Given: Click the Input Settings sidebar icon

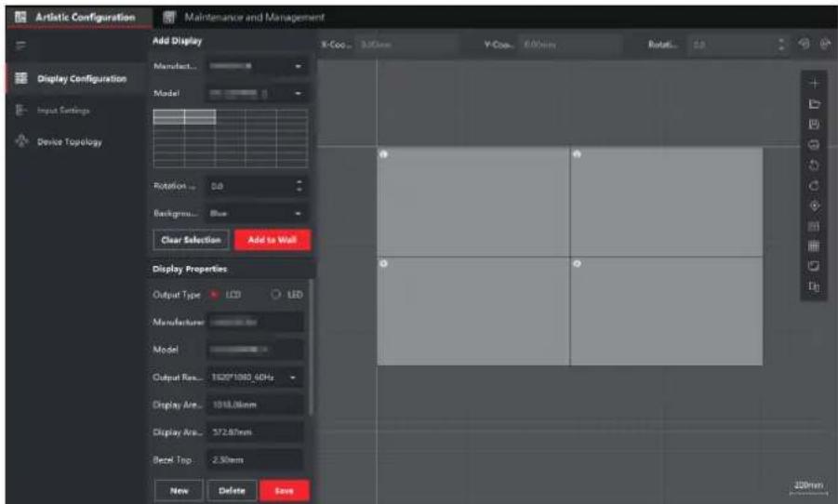Looking at the screenshot, I should pyautogui.click(x=20, y=110).
